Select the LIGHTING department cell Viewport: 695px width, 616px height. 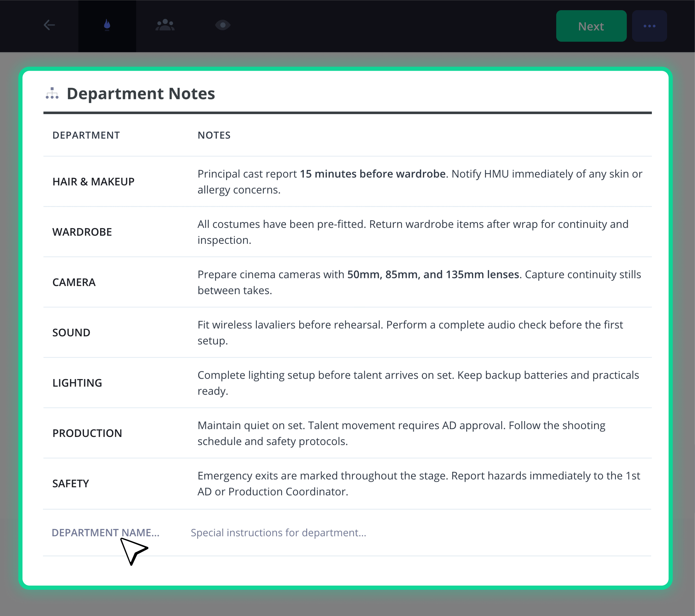(x=77, y=383)
